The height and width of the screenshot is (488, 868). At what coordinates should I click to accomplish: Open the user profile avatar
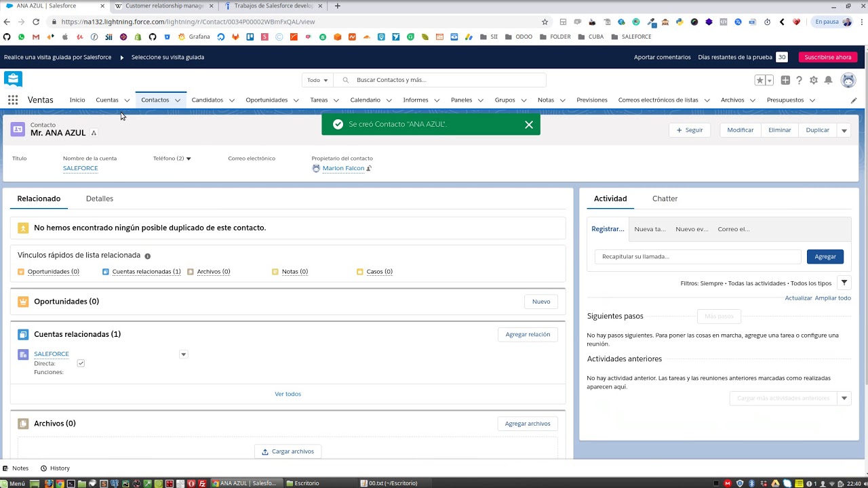pyautogui.click(x=848, y=80)
